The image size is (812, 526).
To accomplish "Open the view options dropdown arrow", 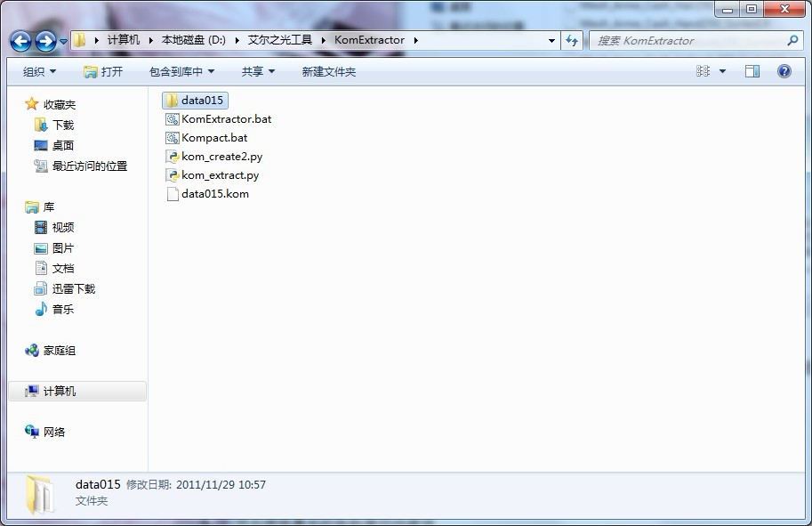I will [x=722, y=71].
